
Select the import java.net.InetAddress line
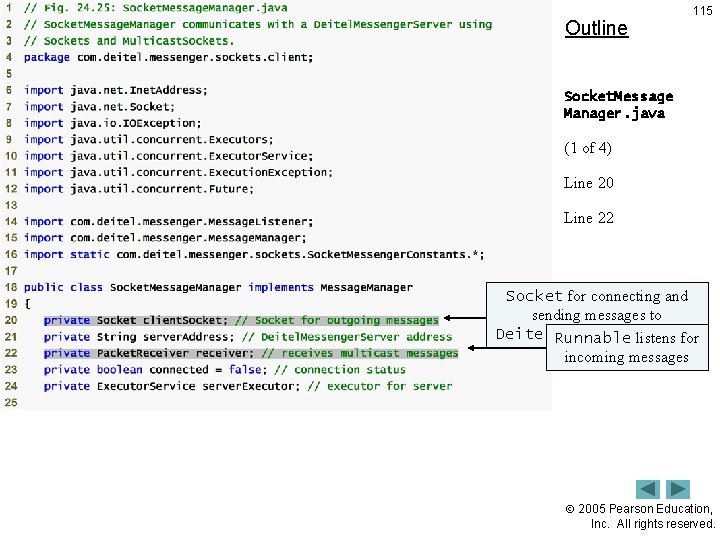pyautogui.click(x=116, y=90)
